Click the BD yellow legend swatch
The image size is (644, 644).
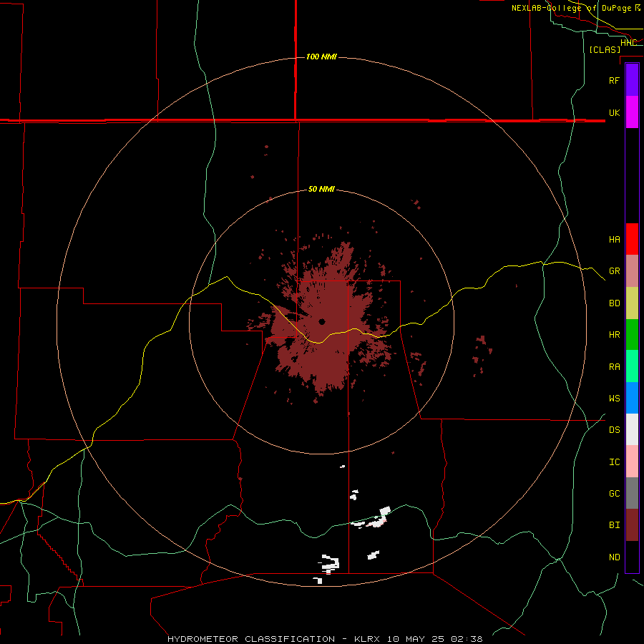tap(632, 303)
